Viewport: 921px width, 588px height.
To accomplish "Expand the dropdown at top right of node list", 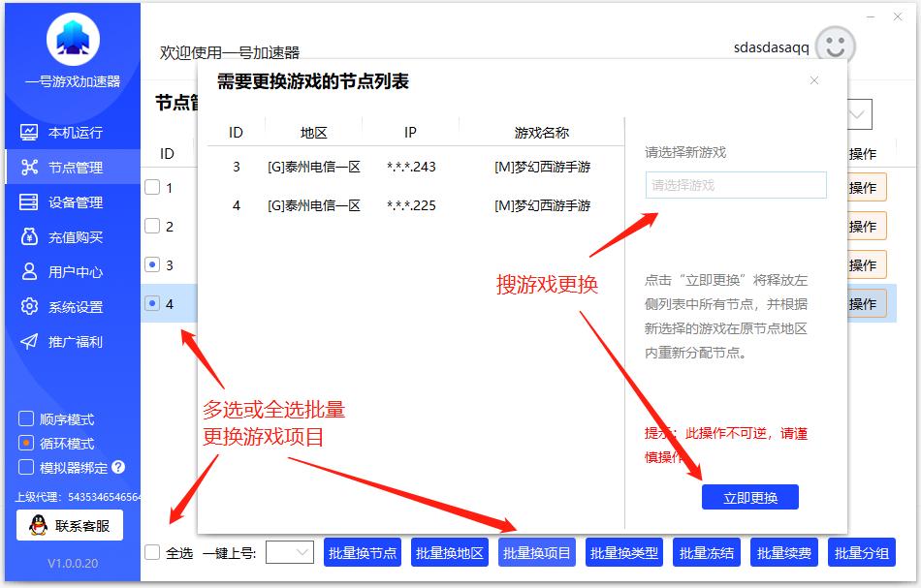I will 858,114.
